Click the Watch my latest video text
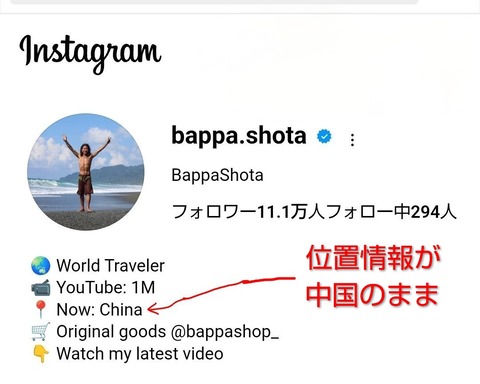480x384 pixels. click(x=140, y=354)
